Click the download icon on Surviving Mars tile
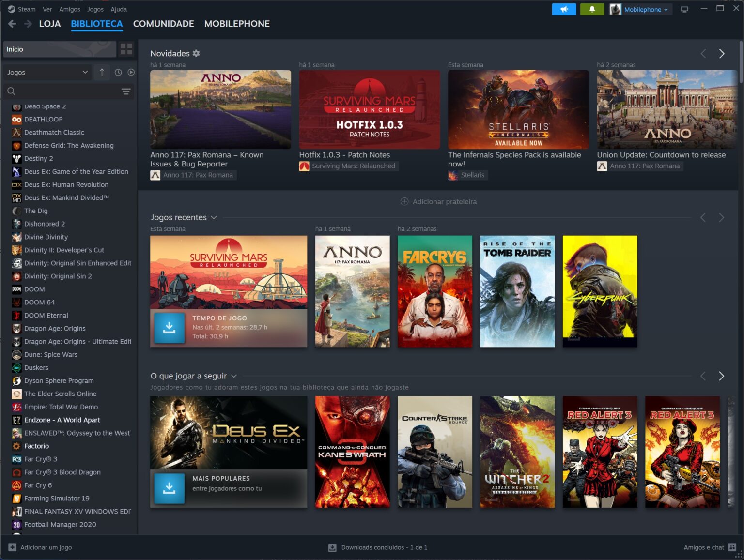The image size is (744, 560). pos(169,328)
